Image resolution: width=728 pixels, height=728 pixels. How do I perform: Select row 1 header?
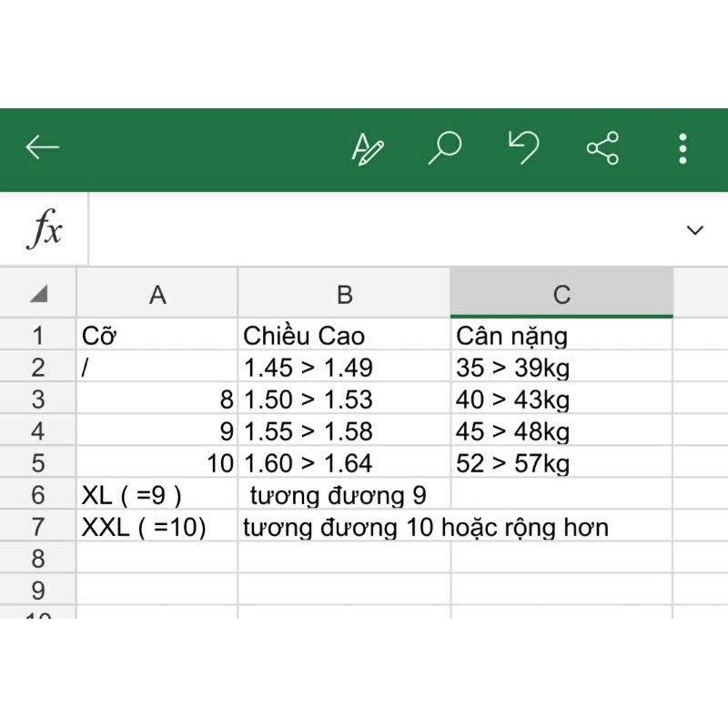point(38,336)
